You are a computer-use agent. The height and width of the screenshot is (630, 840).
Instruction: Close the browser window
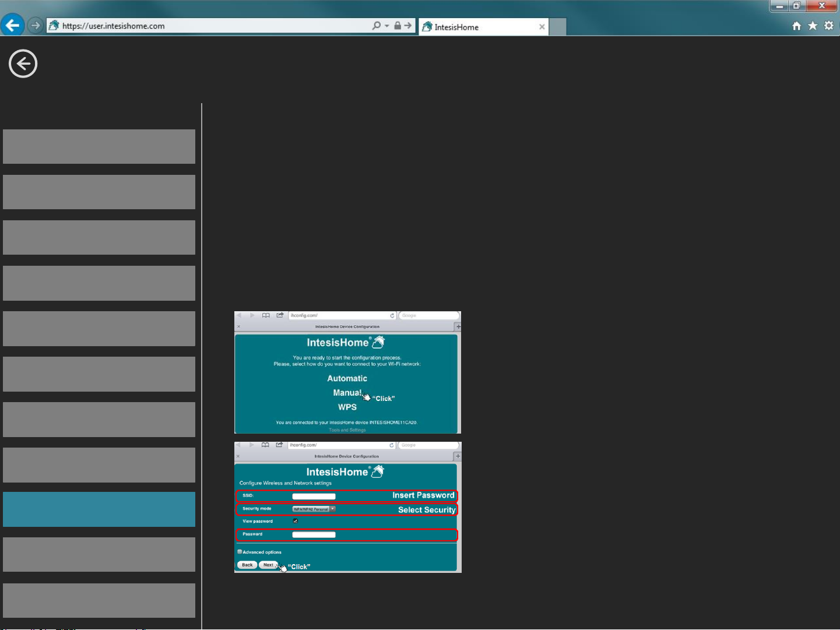(x=822, y=6)
